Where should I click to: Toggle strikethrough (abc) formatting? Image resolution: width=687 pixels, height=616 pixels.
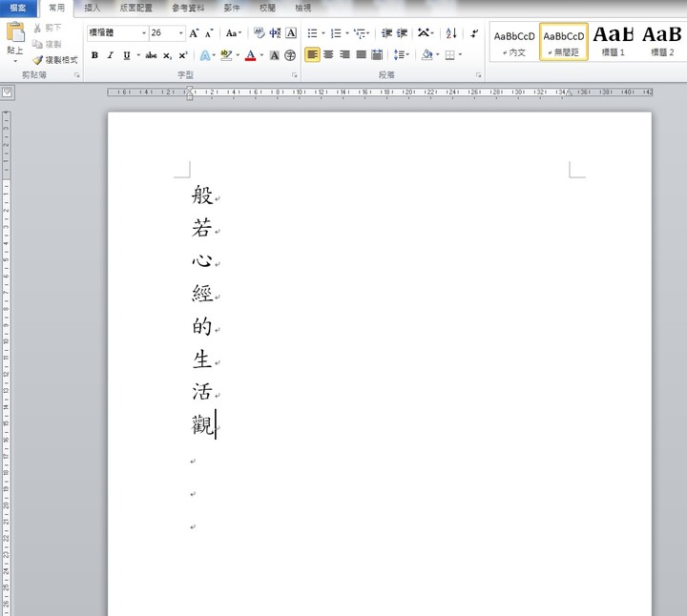coord(151,55)
